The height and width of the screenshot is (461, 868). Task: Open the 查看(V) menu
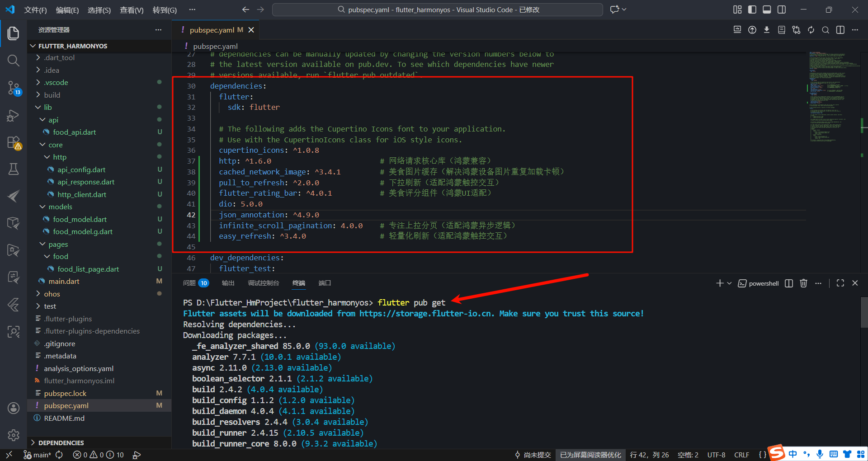(132, 10)
